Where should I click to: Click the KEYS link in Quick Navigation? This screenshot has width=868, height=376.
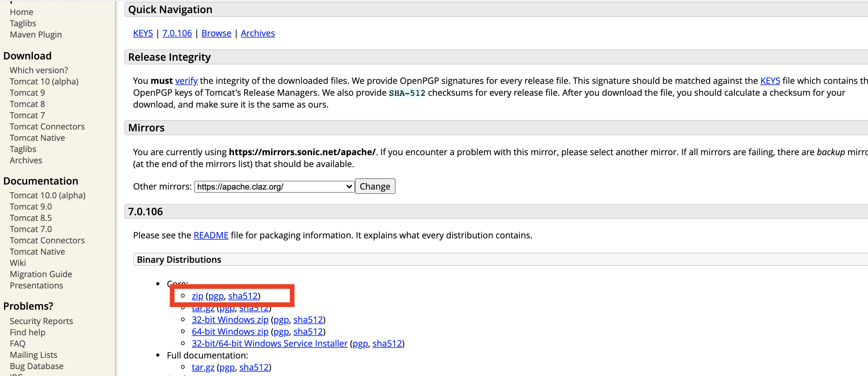tap(143, 33)
